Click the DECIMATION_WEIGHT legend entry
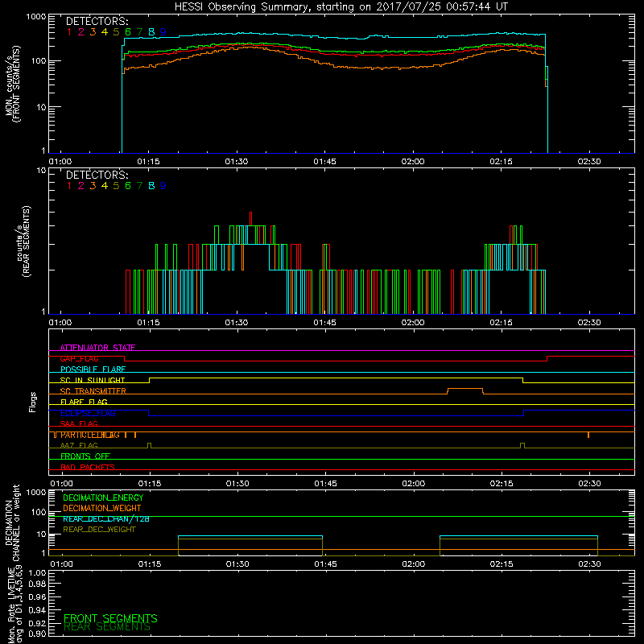 [x=102, y=508]
